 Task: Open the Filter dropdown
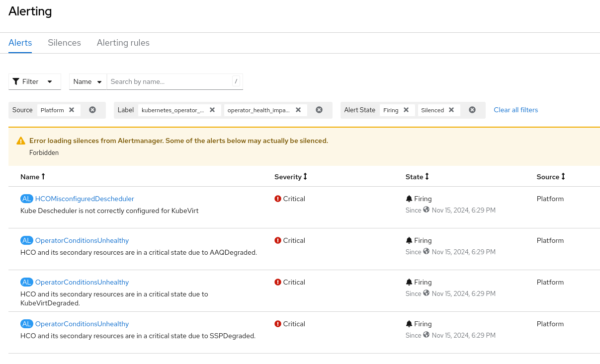coord(34,81)
